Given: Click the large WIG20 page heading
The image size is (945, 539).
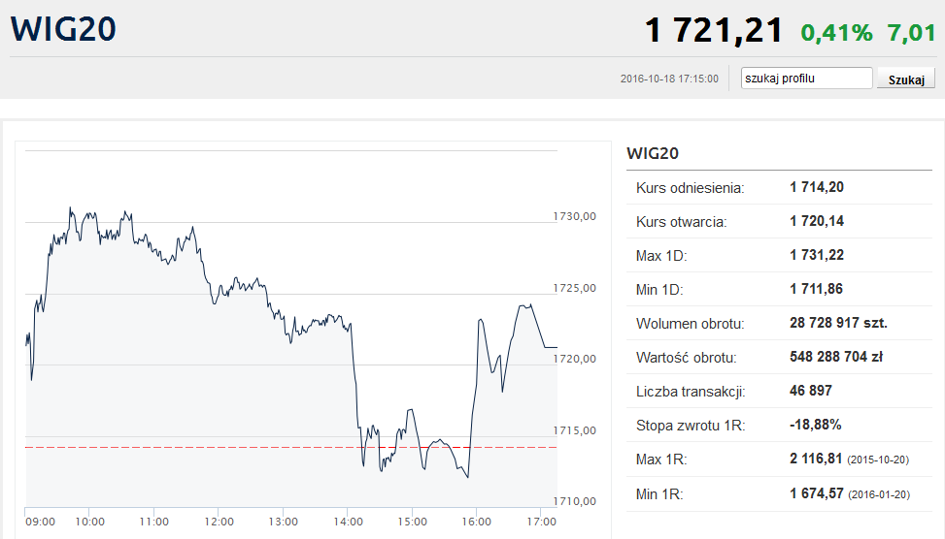Looking at the screenshot, I should coord(63,28).
